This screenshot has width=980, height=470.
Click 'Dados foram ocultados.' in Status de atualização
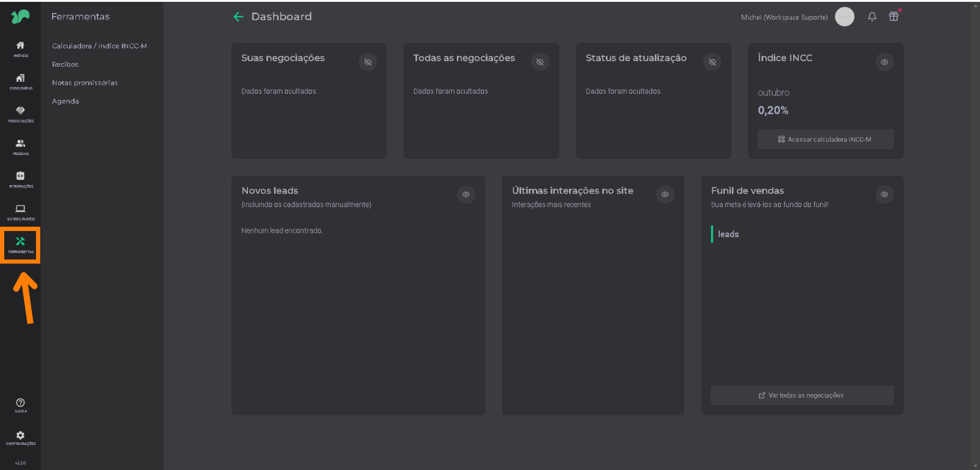[624, 91]
